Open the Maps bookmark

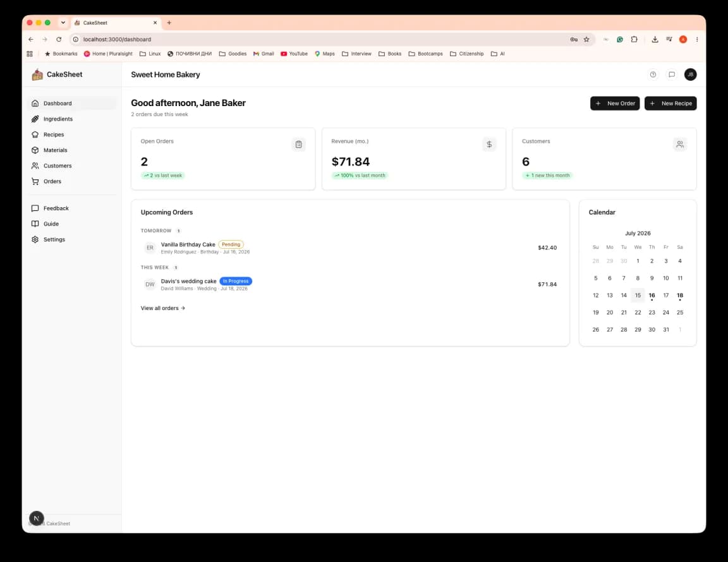tap(325, 54)
